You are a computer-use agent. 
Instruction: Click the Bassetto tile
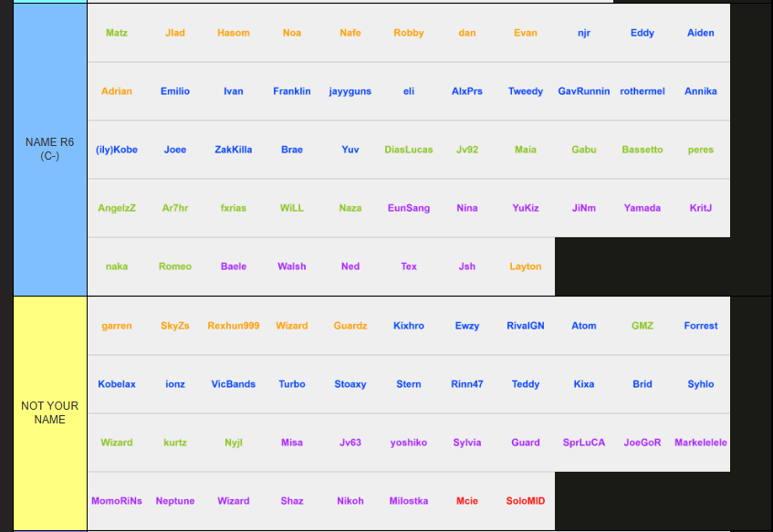coord(642,150)
